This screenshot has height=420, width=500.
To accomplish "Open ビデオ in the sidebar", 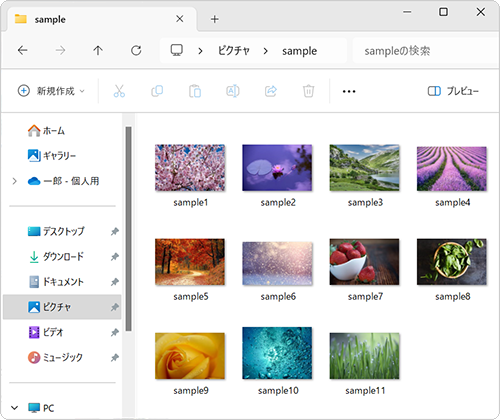I will pos(46,332).
